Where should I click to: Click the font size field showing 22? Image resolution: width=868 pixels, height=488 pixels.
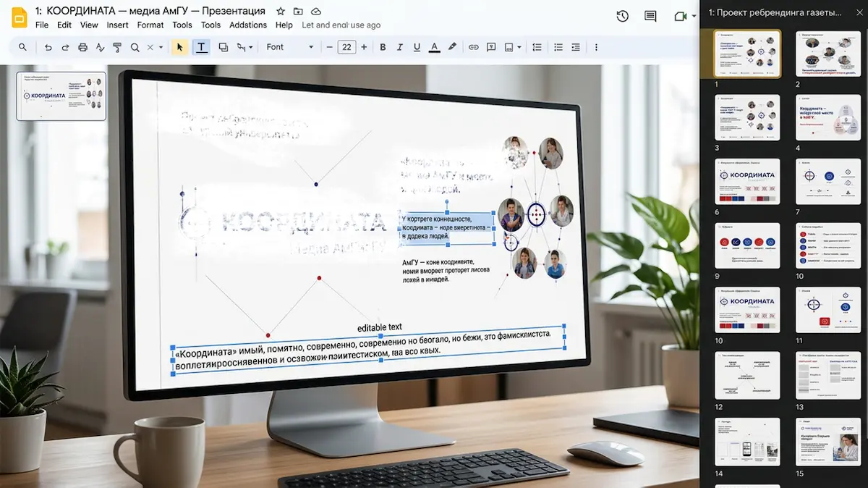346,47
